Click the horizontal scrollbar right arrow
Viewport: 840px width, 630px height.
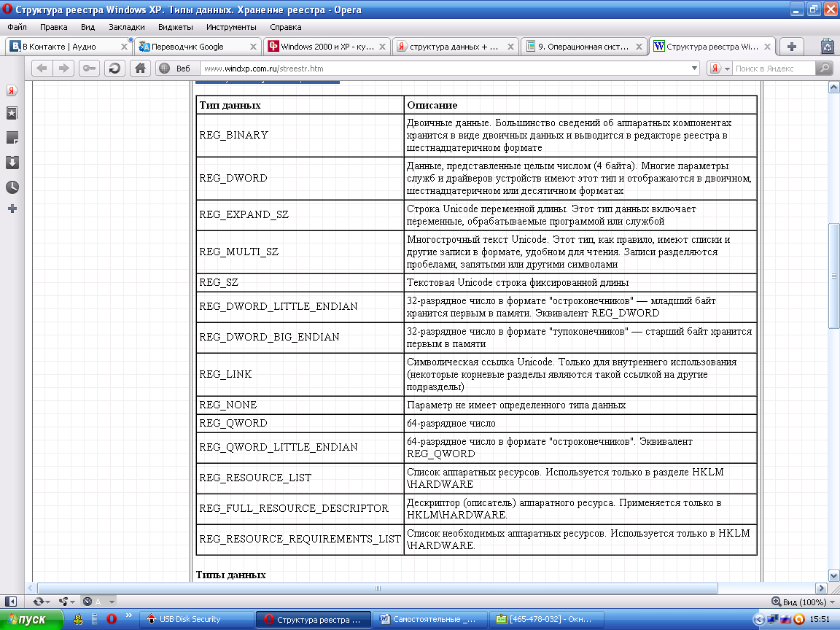pos(821,588)
